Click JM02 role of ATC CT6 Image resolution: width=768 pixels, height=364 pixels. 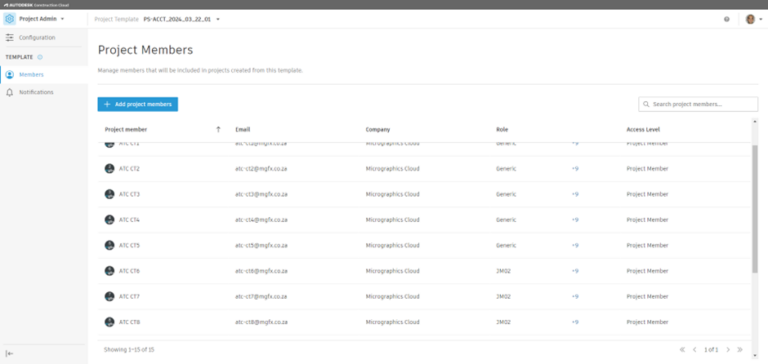(504, 271)
